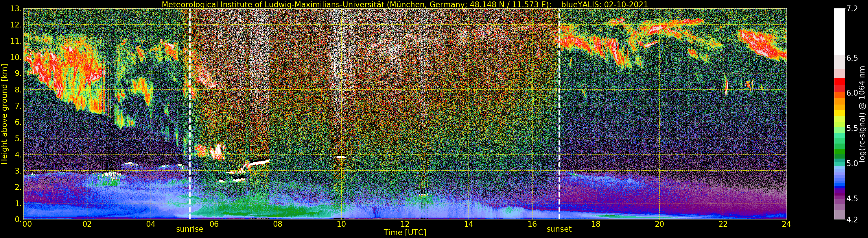868x238 pixels.
Task: Click the x-axis tick label '12'
Action: pos(405,224)
